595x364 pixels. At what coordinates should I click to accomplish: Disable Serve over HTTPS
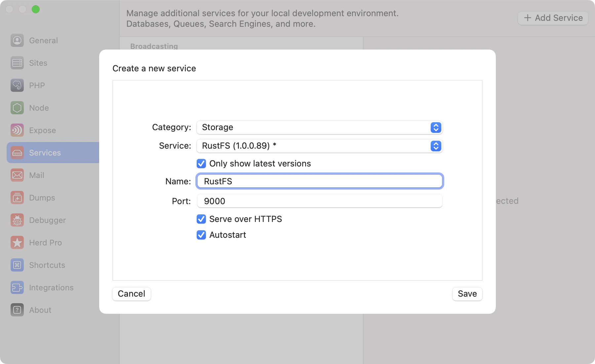coord(201,219)
